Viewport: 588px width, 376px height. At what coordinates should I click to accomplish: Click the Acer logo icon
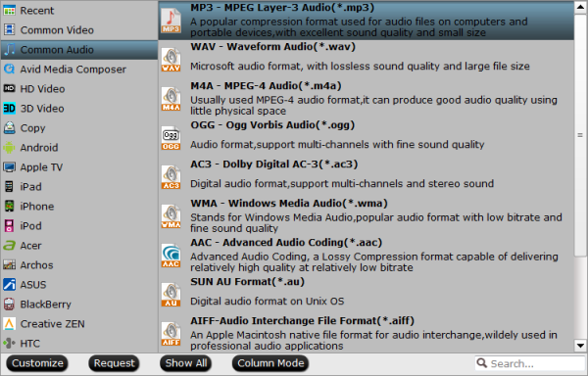9,246
